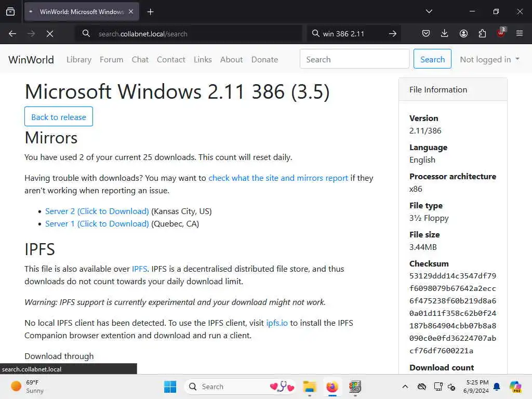Expand the 'Not logged in' dropdown
Screen dimensions: 532x399
[489, 60]
